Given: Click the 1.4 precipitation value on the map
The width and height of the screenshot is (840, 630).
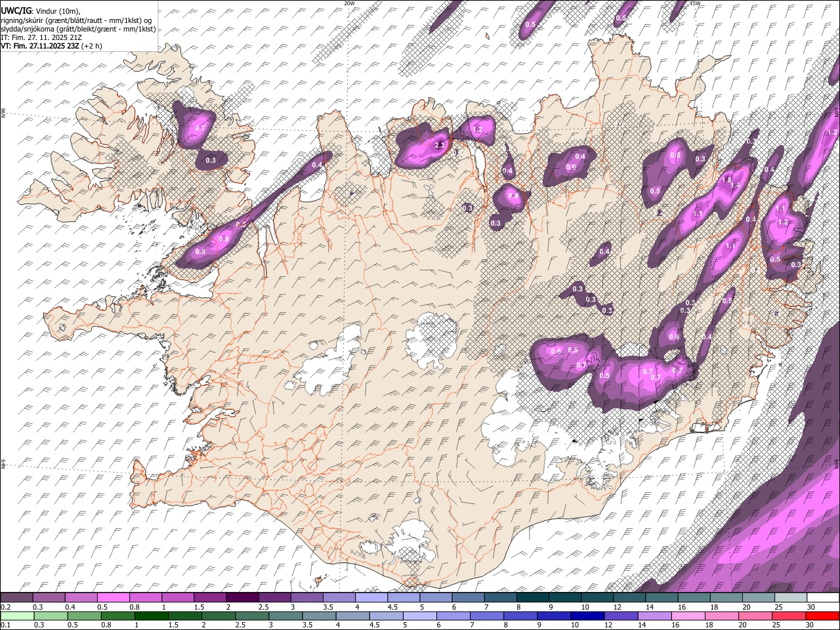Looking at the screenshot, I should pos(736,186).
